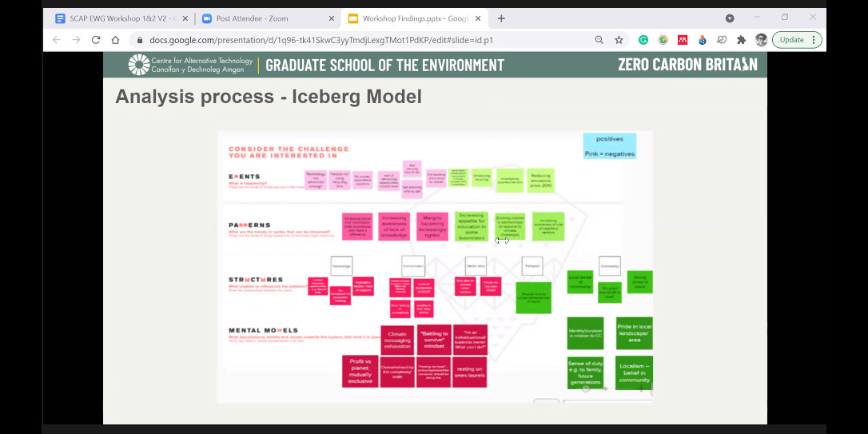
Task: Open the zoom magnifier icon in address bar
Action: [x=599, y=40]
